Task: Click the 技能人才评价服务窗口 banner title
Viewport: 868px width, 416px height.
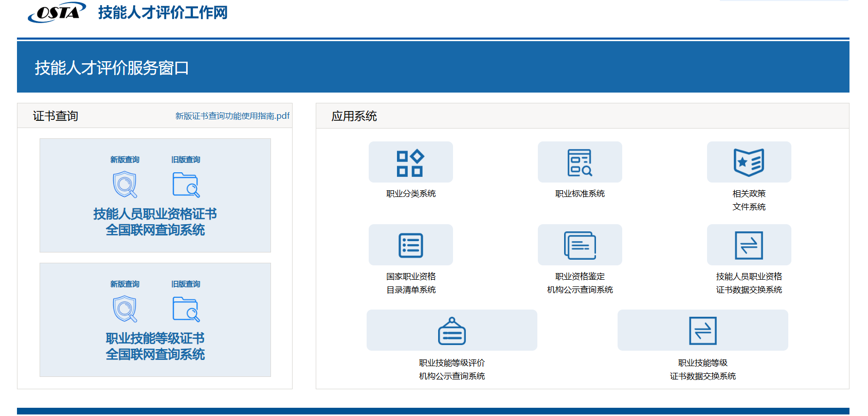Action: click(x=112, y=67)
